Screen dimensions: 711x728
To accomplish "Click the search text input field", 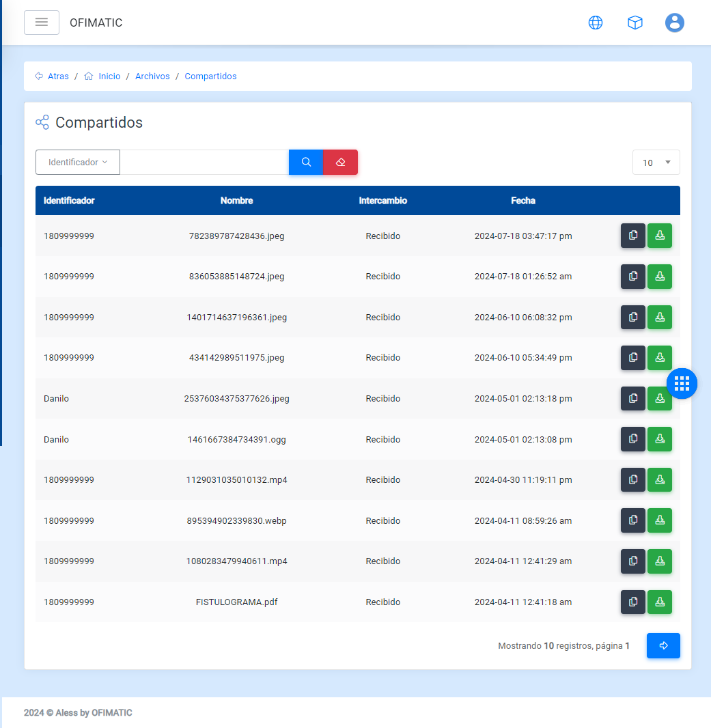I will [x=204, y=163].
